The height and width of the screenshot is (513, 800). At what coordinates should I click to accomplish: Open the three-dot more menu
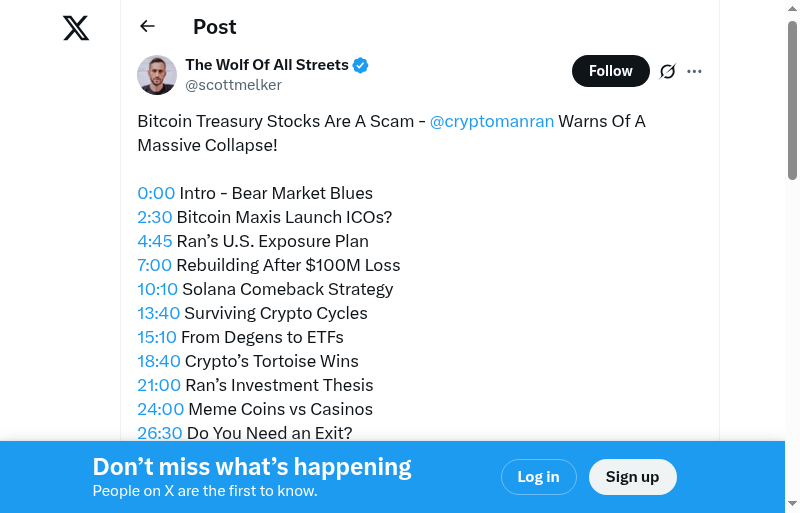click(695, 71)
